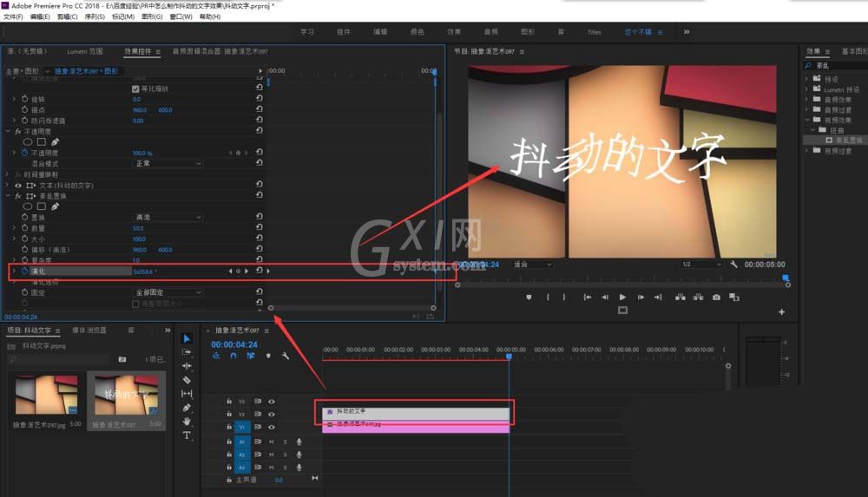Image resolution: width=868 pixels, height=497 pixels.
Task: Add marker in timeline header
Action: click(x=268, y=356)
